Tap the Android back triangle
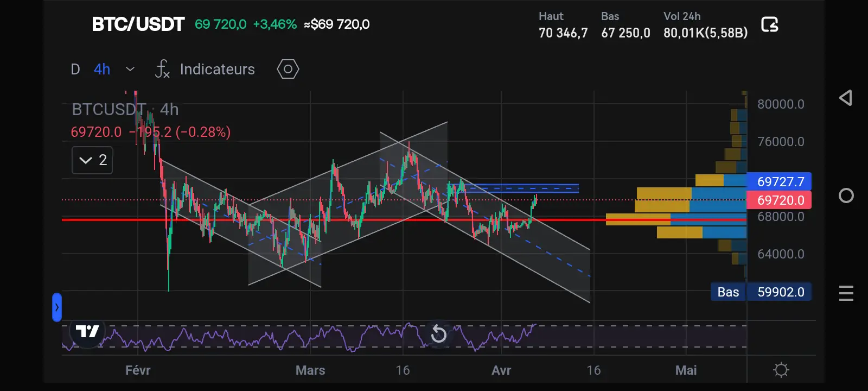This screenshot has height=391, width=868. pos(846,98)
